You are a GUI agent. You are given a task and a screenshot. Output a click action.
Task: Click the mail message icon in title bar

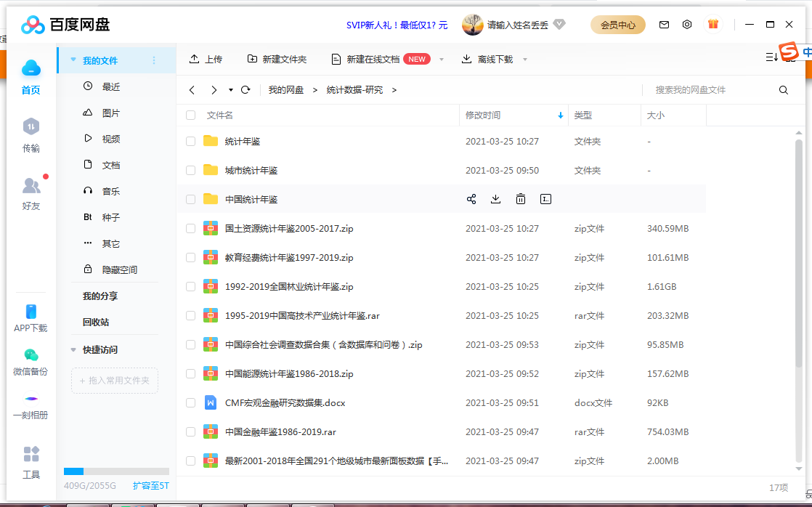point(664,25)
